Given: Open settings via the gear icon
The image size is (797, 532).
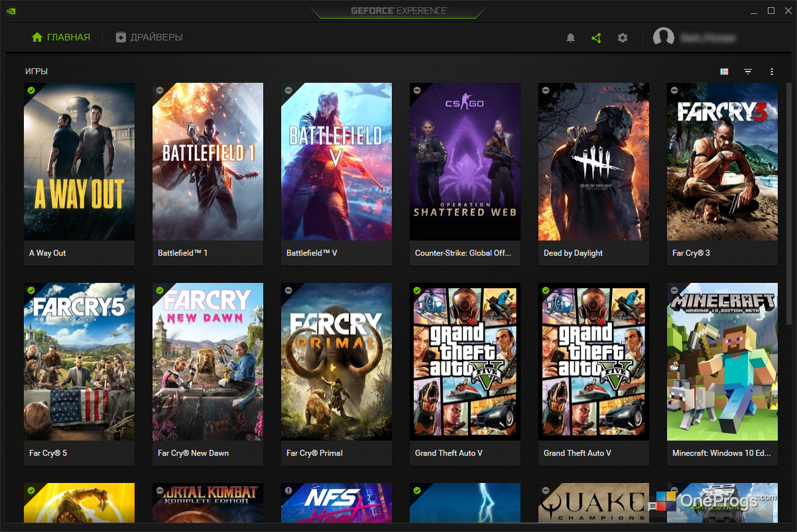Looking at the screenshot, I should coord(622,38).
